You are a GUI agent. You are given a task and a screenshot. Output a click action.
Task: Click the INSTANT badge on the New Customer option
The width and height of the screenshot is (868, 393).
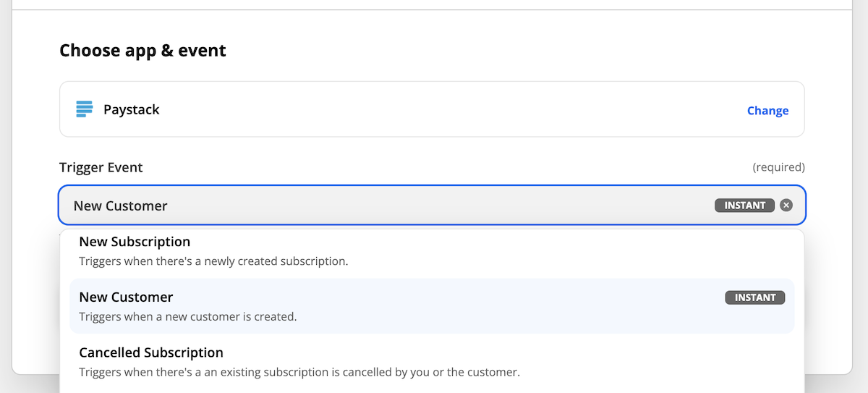click(755, 297)
